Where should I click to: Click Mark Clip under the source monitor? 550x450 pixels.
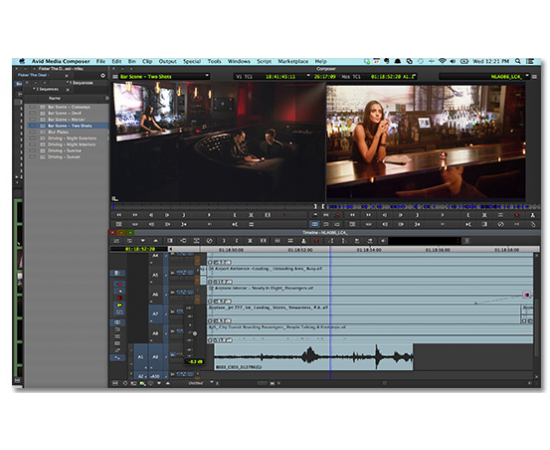tap(251, 215)
